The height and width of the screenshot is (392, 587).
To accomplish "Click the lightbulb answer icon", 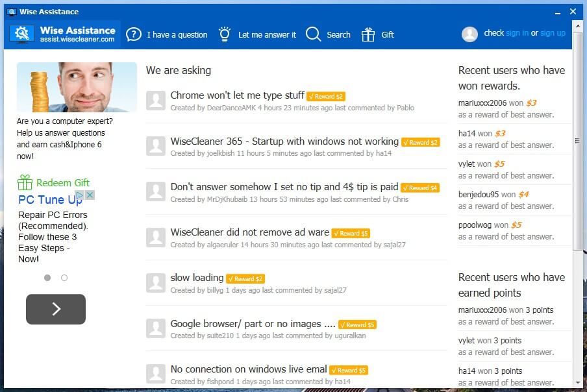I will [225, 34].
